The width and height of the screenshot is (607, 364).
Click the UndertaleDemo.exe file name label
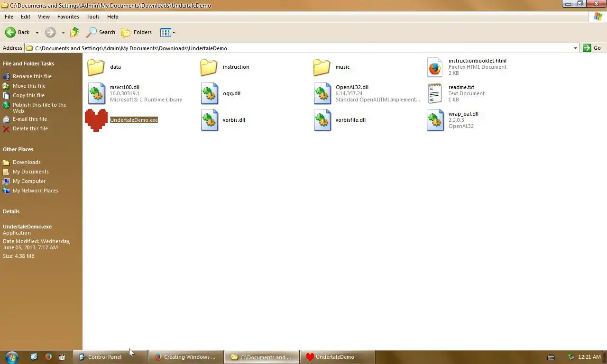(134, 120)
